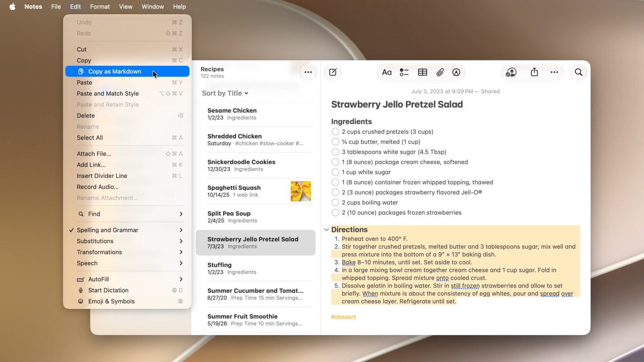Open the Summer Cucumber and Tomato note
The height and width of the screenshot is (362, 644).
[x=256, y=294]
